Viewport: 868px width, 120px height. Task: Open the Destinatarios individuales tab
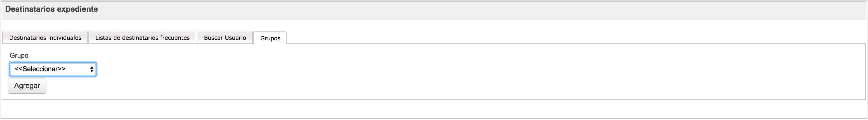click(x=45, y=38)
